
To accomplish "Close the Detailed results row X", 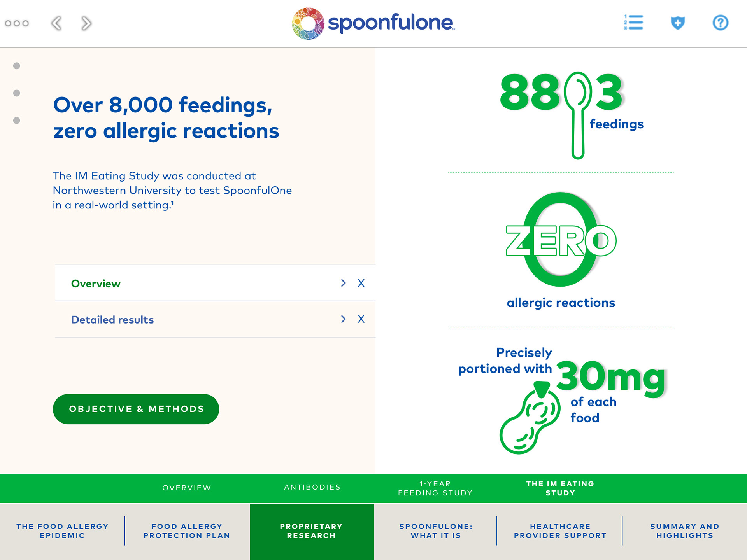I will pyautogui.click(x=361, y=319).
